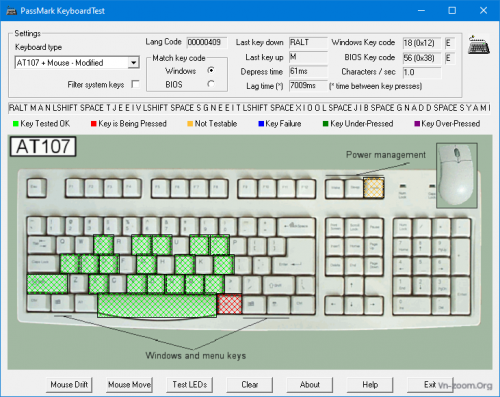Clear the tested keys
The width and height of the screenshot is (500, 397).
tap(250, 385)
